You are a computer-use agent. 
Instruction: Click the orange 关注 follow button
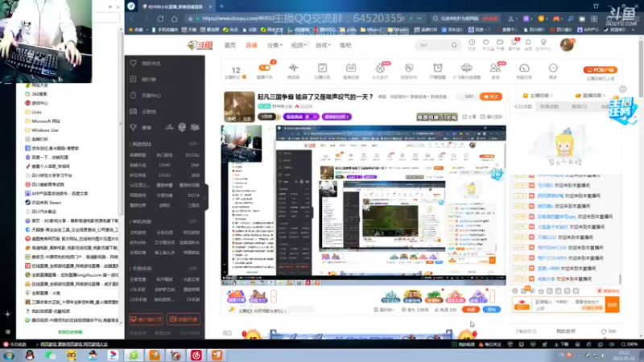pos(491,97)
